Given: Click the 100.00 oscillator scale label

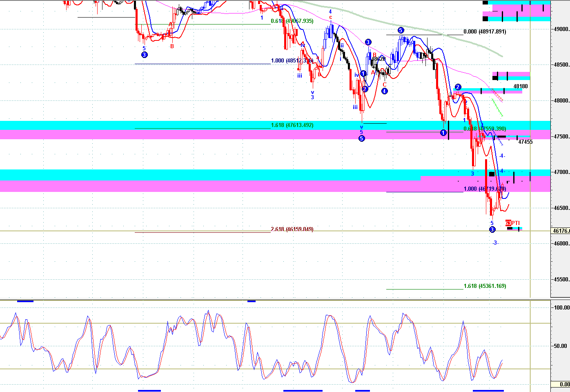Looking at the screenshot, I should (562, 307).
